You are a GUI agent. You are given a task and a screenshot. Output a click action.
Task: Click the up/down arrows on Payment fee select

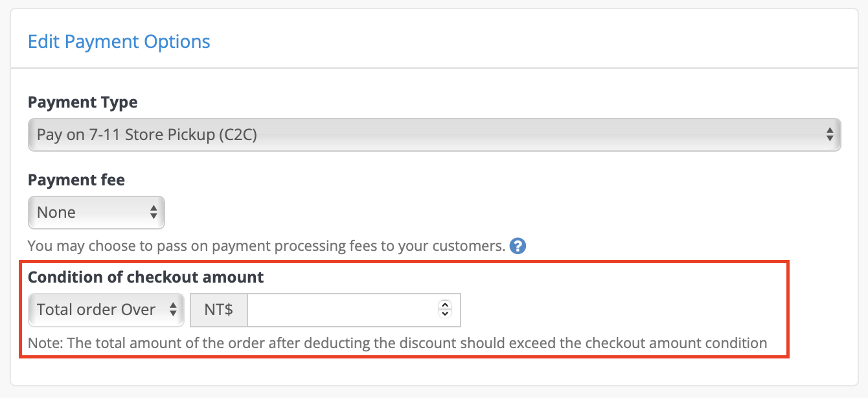(x=154, y=213)
